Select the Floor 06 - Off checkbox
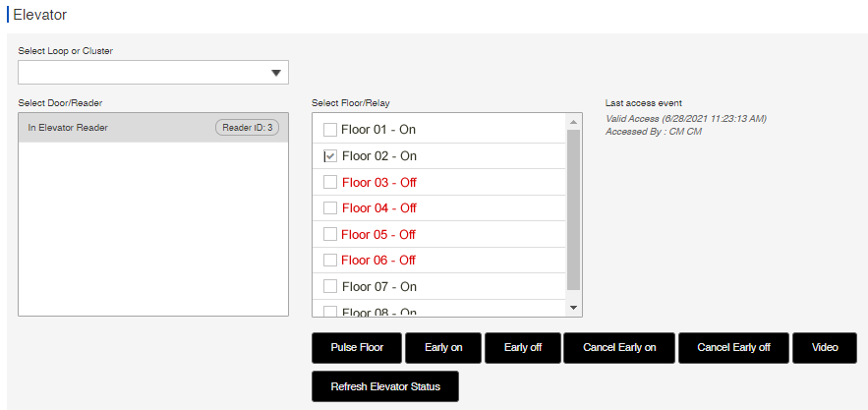 [330, 260]
